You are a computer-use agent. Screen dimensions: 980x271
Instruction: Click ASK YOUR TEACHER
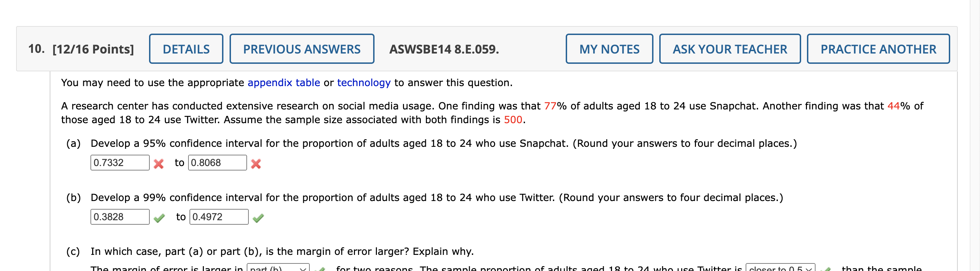[730, 49]
